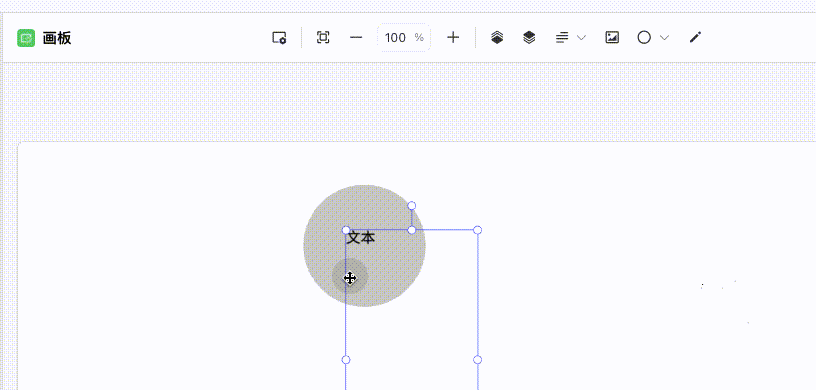Image resolution: width=816 pixels, height=390 pixels.
Task: Zoom out with the minus button
Action: coord(356,37)
